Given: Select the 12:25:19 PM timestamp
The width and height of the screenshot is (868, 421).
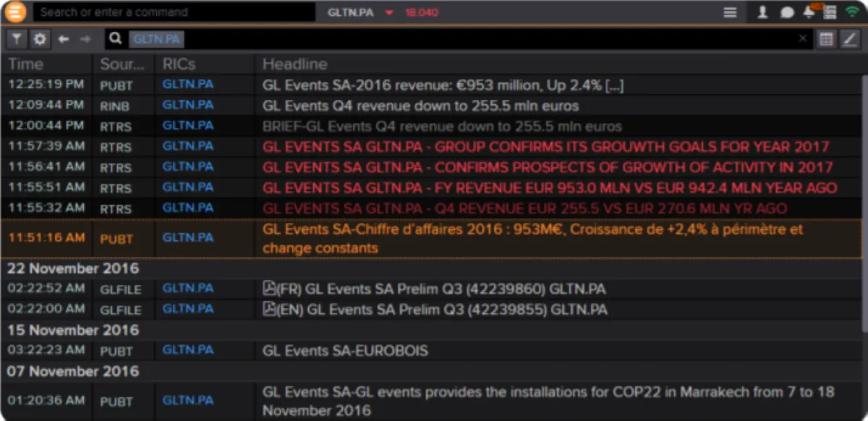Looking at the screenshot, I should (x=46, y=85).
